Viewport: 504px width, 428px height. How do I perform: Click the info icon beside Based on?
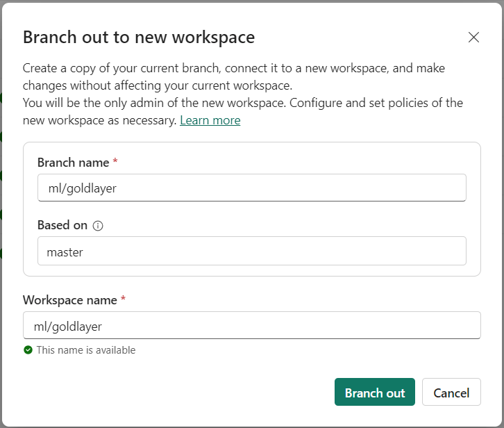pyautogui.click(x=98, y=226)
